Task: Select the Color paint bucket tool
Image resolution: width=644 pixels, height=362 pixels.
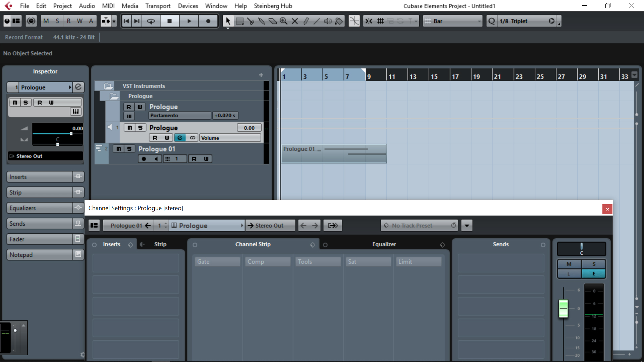Action: (339, 21)
